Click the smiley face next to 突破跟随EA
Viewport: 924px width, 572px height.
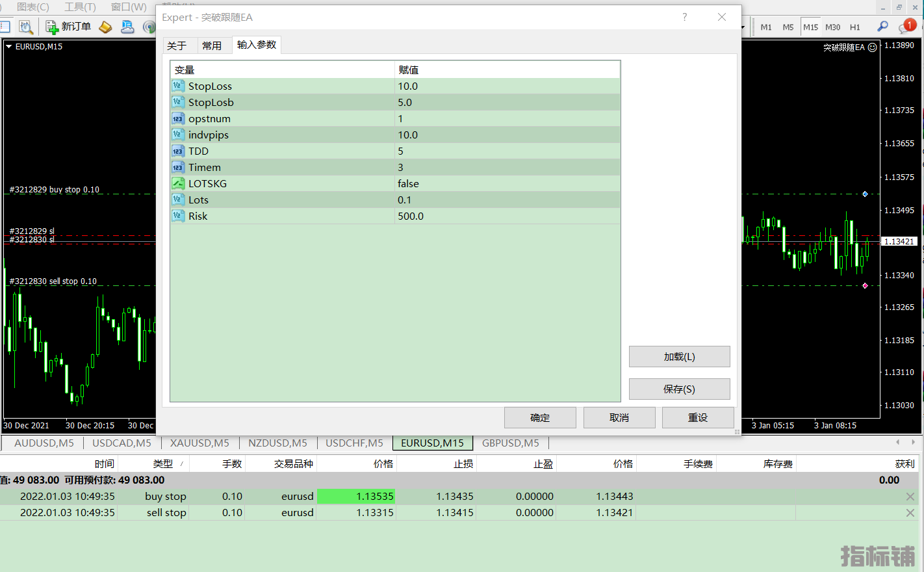click(873, 47)
